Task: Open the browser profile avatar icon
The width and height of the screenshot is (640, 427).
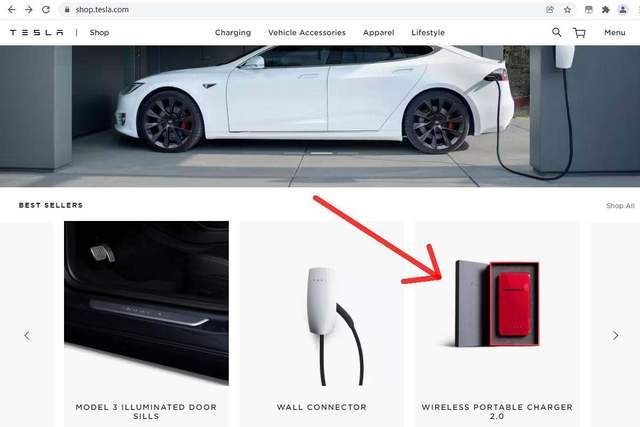Action: tap(623, 10)
